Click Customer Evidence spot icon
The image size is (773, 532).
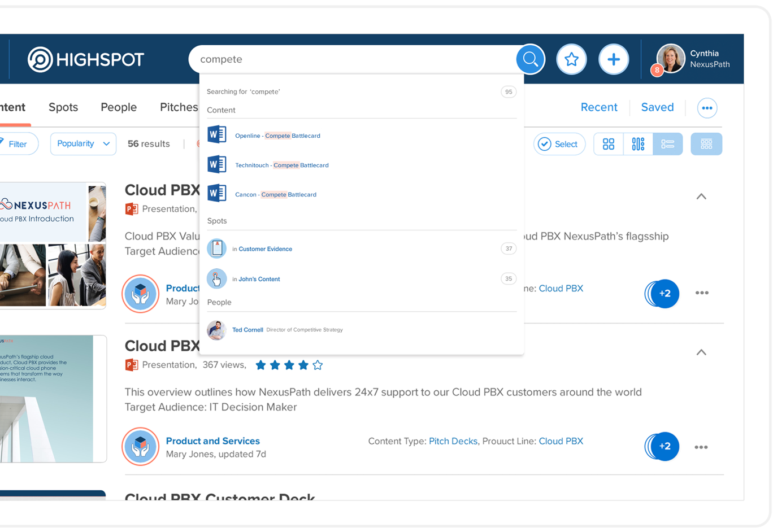point(217,248)
